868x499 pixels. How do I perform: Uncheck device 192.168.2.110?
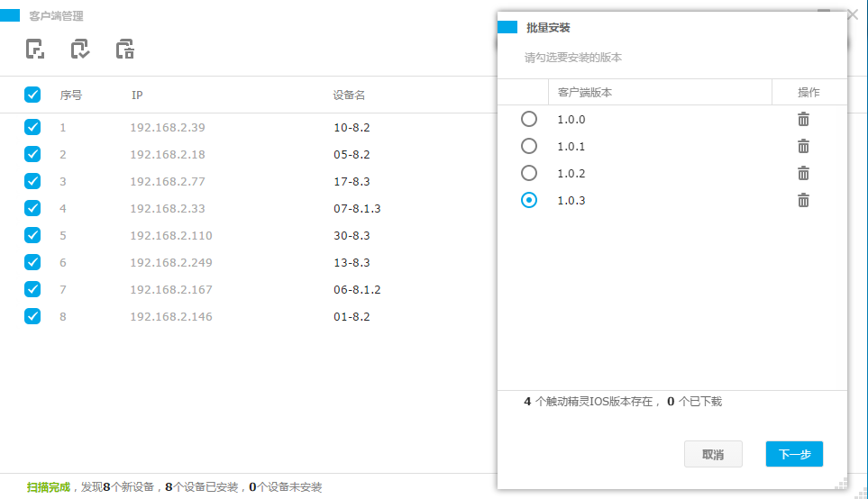point(32,235)
